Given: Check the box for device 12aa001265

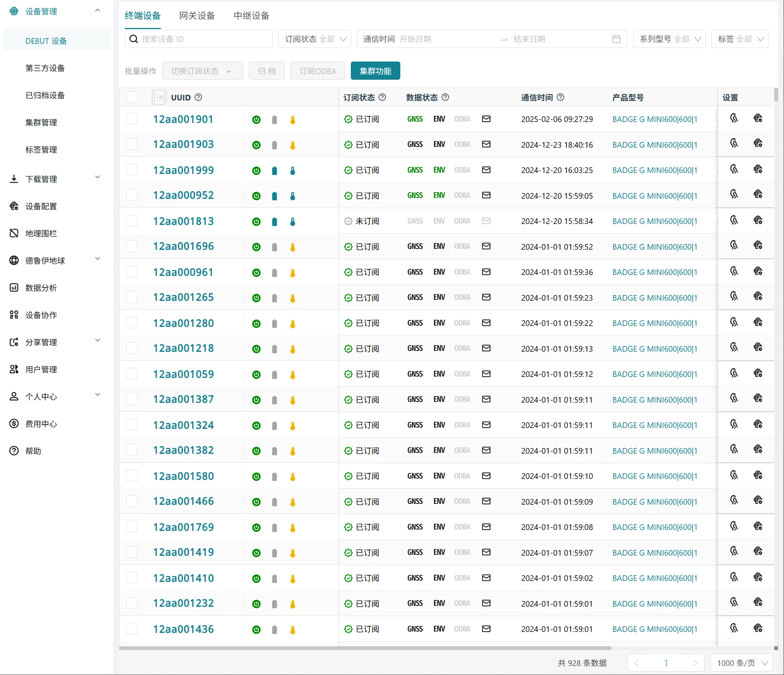Looking at the screenshot, I should (x=132, y=297).
